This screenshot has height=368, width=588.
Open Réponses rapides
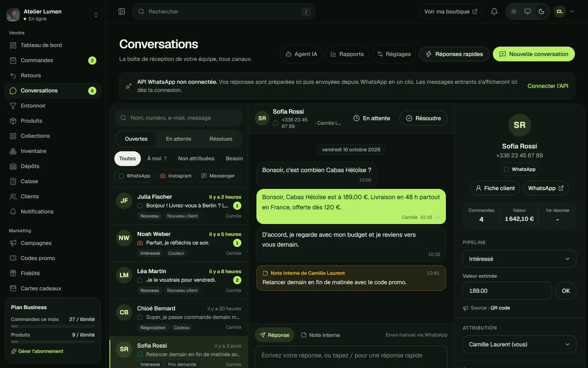coord(454,54)
